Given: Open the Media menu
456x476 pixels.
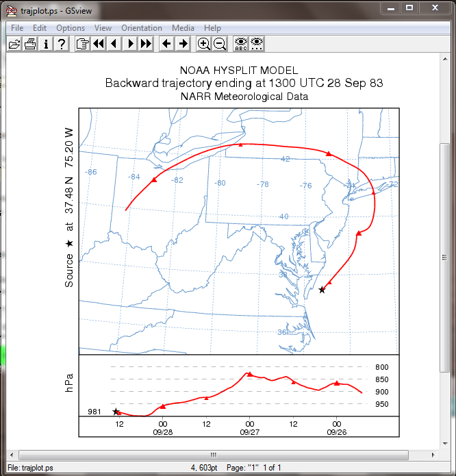Looking at the screenshot, I should pyautogui.click(x=183, y=28).
